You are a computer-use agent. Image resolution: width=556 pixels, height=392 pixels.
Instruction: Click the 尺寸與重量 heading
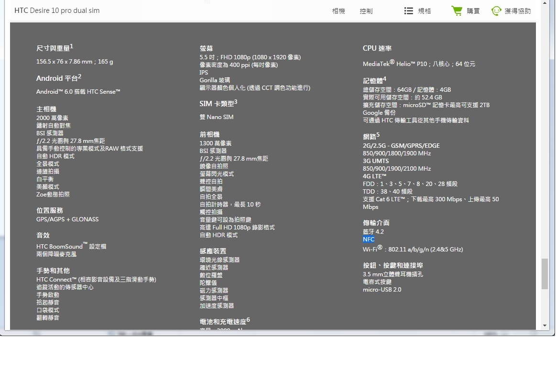tap(55, 47)
